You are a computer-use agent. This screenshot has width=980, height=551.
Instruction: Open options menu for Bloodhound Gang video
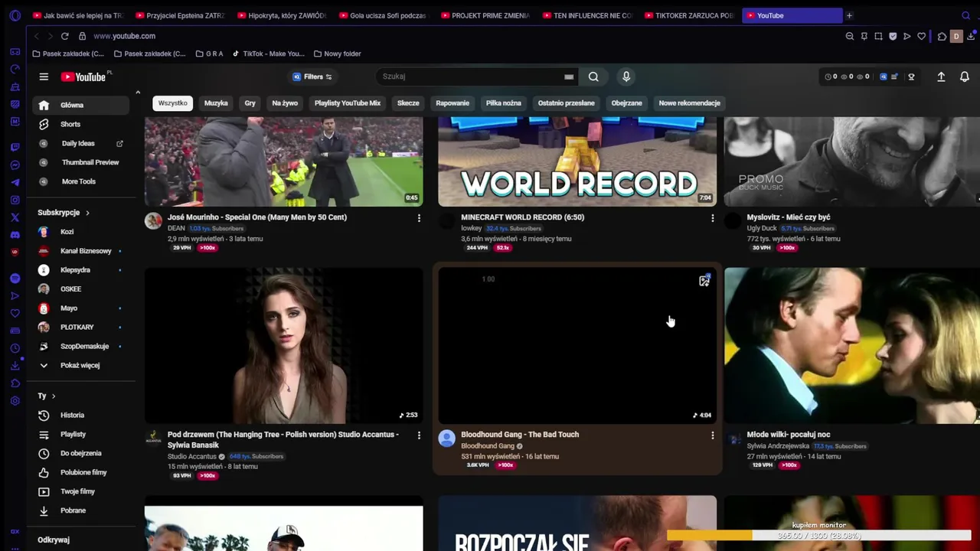pyautogui.click(x=712, y=435)
